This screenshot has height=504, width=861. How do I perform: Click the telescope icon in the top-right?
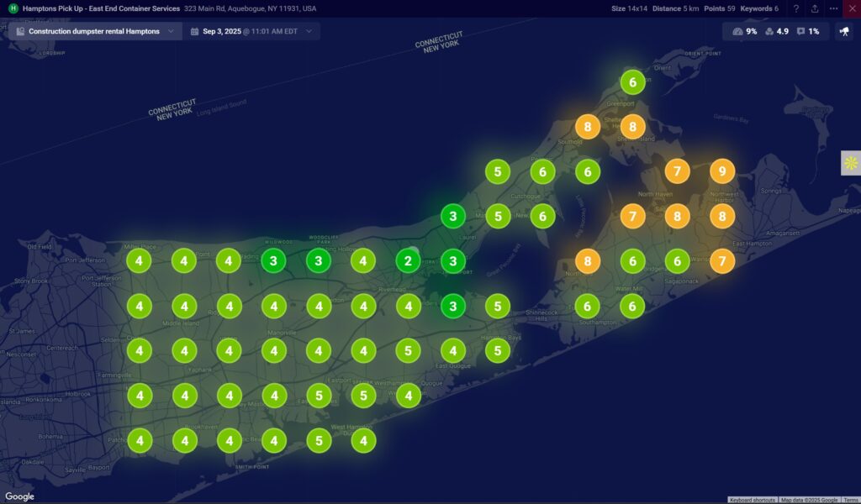[x=844, y=31]
